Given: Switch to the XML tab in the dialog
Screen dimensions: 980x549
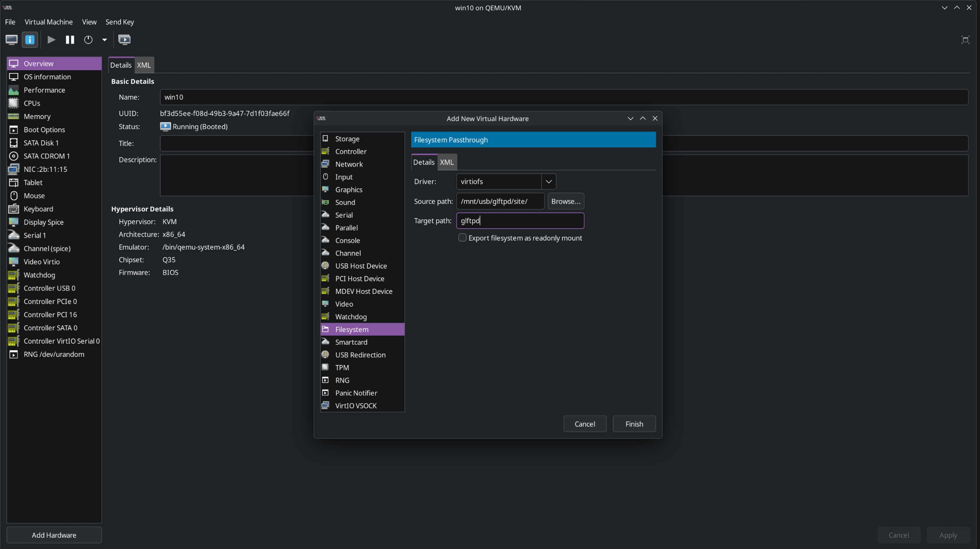Looking at the screenshot, I should [x=446, y=162].
